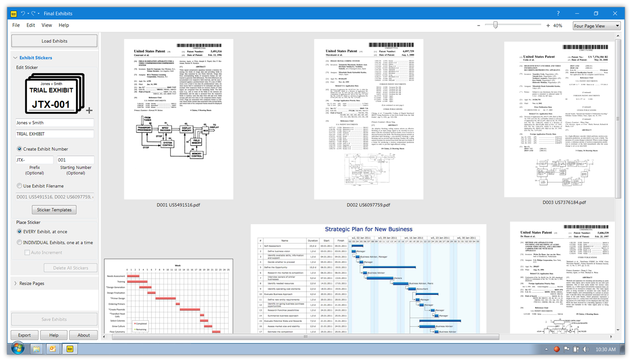Image resolution: width=631 pixels, height=364 pixels.
Task: Click the volume speaker tray icon
Action: click(x=586, y=349)
